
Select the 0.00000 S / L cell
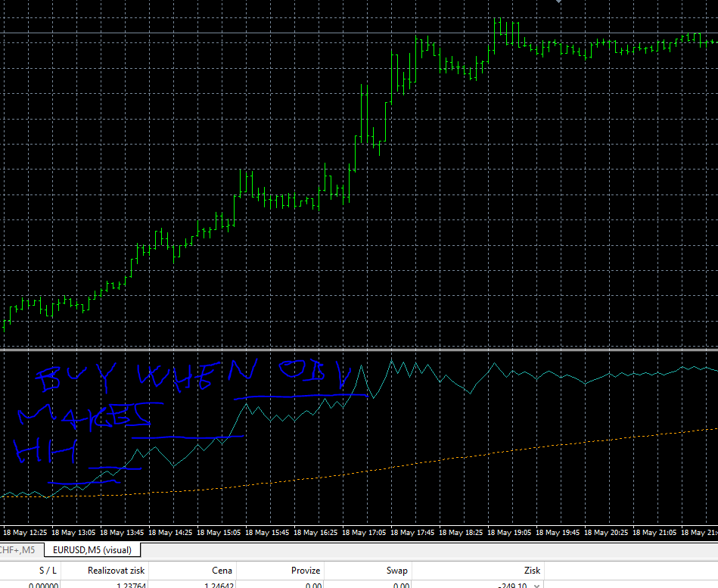[43, 585]
